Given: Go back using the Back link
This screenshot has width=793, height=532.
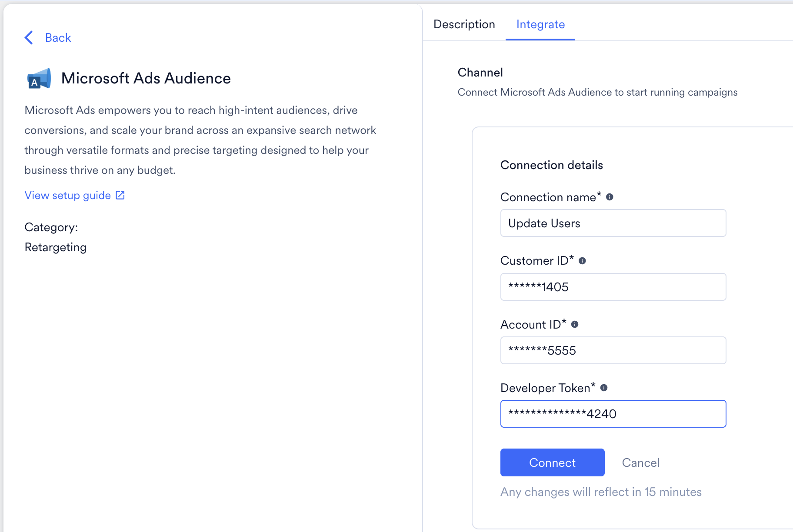Looking at the screenshot, I should pyautogui.click(x=58, y=38).
